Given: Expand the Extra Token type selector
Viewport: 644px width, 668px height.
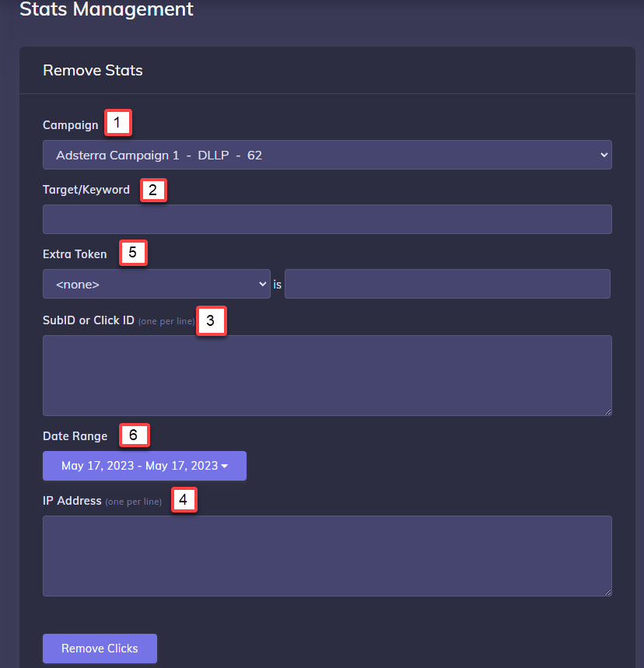Looking at the screenshot, I should (156, 284).
